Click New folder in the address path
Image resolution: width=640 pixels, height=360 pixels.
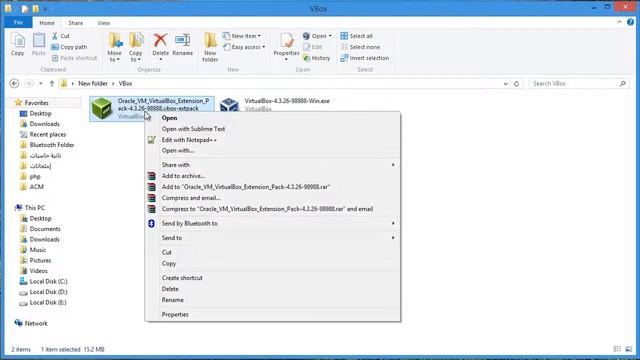pos(93,84)
